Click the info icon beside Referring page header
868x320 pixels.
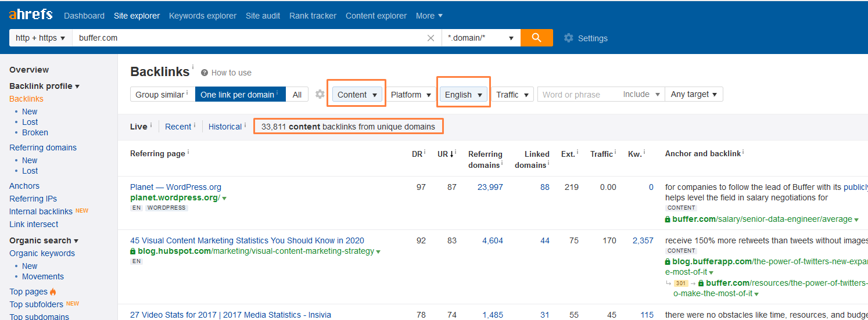pyautogui.click(x=188, y=152)
